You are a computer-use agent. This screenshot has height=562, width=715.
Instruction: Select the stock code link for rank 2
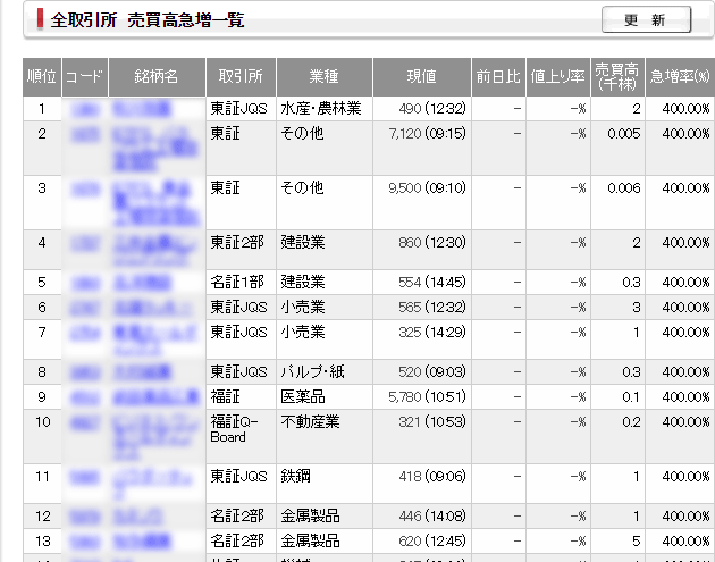(85, 133)
